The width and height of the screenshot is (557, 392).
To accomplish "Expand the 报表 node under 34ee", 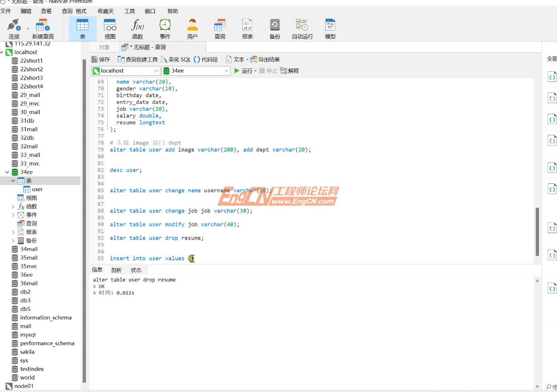I will (13, 232).
